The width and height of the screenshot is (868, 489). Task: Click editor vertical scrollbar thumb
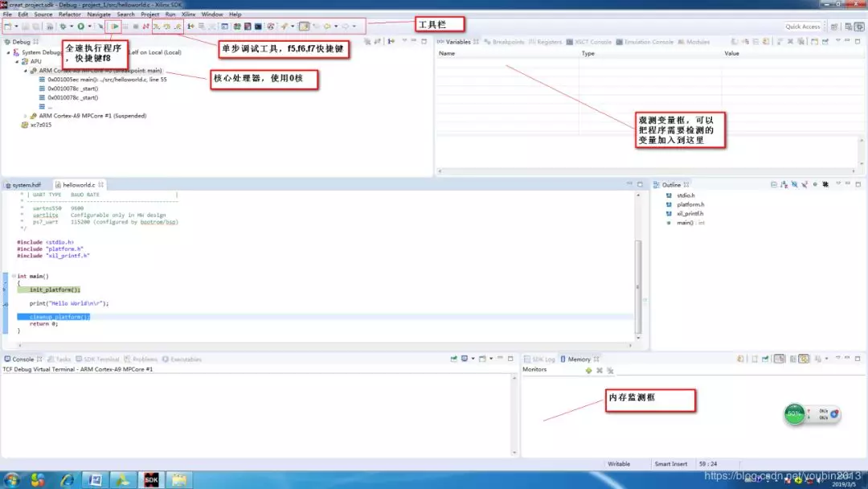[x=637, y=286]
